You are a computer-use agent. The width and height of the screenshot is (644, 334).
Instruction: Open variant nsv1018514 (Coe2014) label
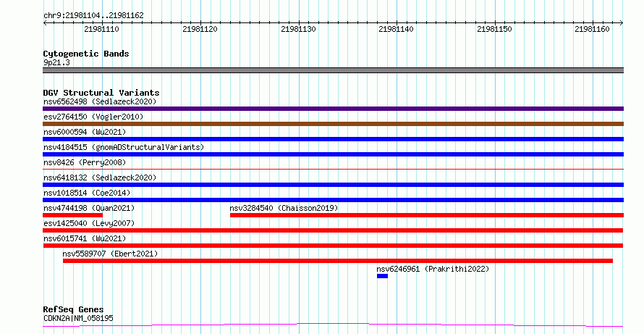(x=87, y=193)
